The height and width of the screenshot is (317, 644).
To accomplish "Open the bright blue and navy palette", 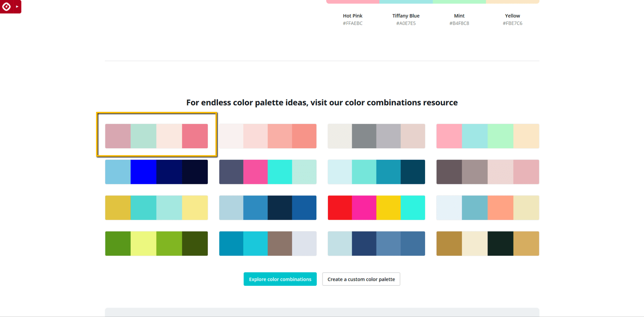I will pos(156,172).
